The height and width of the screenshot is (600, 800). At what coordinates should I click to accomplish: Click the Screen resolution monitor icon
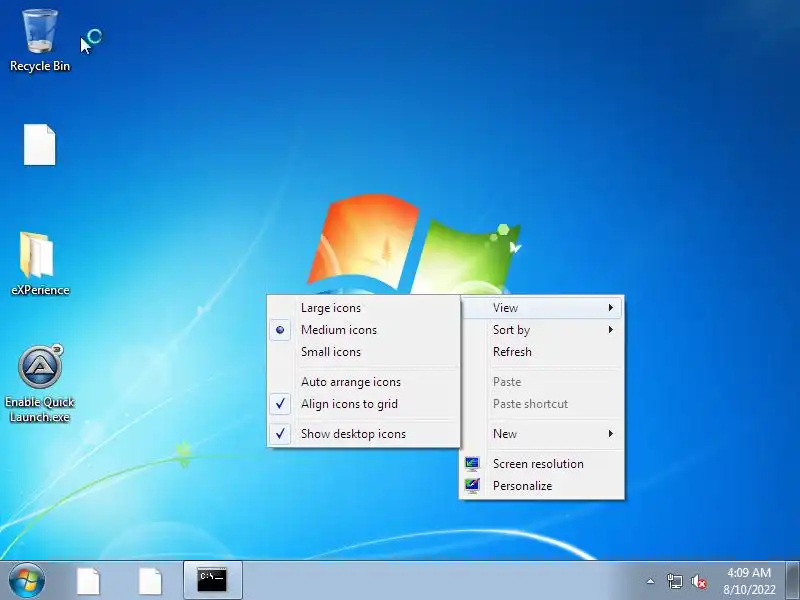[472, 464]
